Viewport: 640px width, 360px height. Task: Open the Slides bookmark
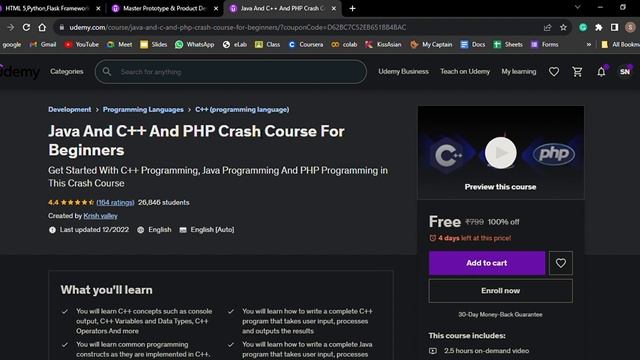pyautogui.click(x=154, y=44)
